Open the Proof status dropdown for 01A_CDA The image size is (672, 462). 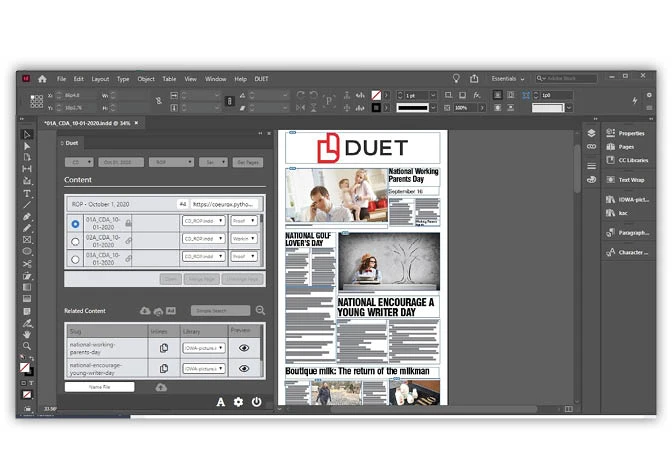pyautogui.click(x=244, y=221)
